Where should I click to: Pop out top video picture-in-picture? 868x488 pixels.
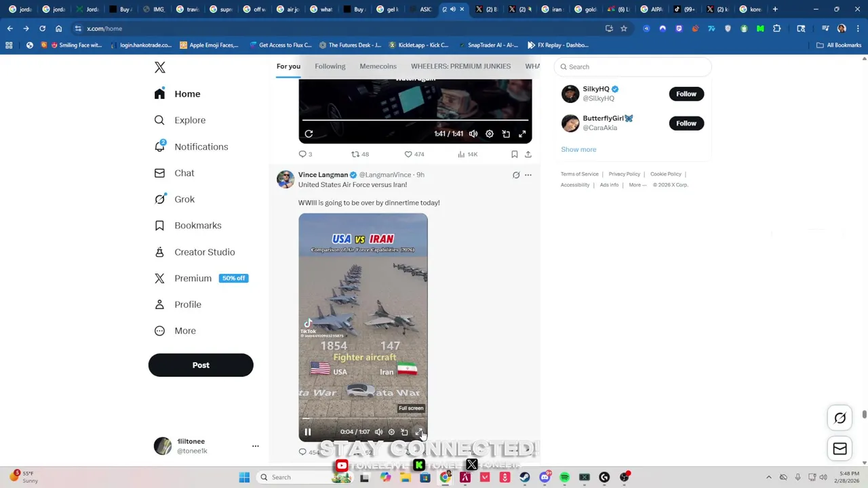pos(506,134)
